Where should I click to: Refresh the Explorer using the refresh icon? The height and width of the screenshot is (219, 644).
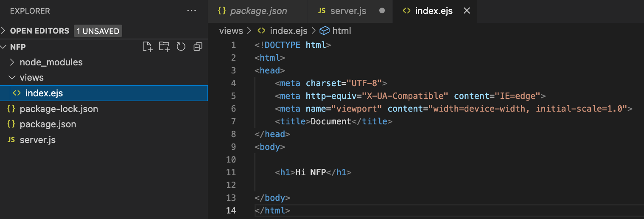(181, 47)
